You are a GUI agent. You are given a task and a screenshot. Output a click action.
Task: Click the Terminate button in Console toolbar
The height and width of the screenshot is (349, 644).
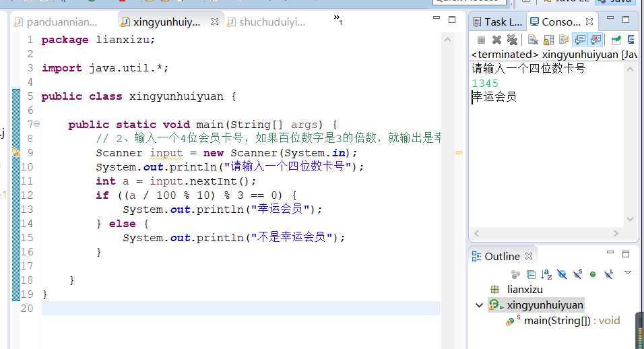482,40
